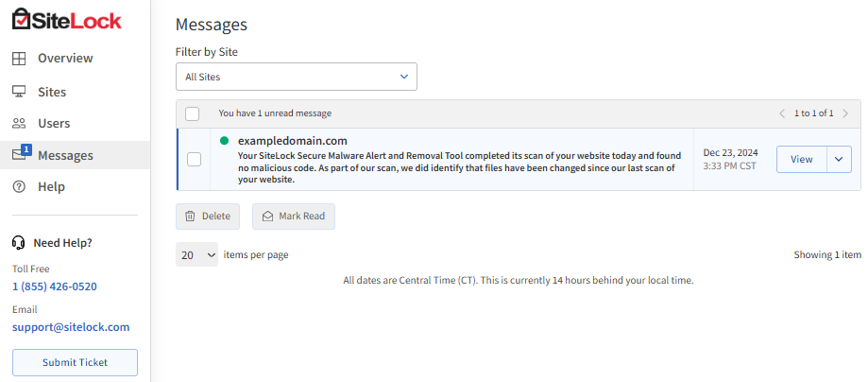Click the Help question mark icon
This screenshot has width=868, height=382.
19,187
